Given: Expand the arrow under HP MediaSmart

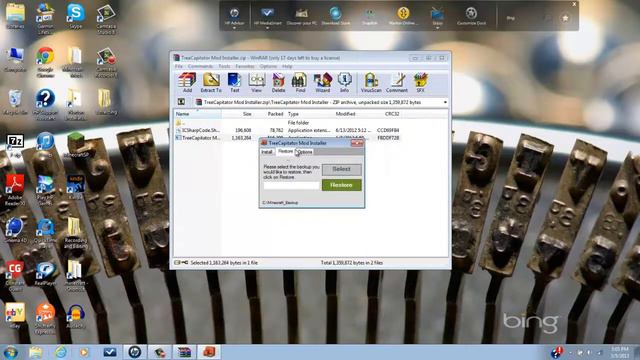Looking at the screenshot, I should pos(268,28).
